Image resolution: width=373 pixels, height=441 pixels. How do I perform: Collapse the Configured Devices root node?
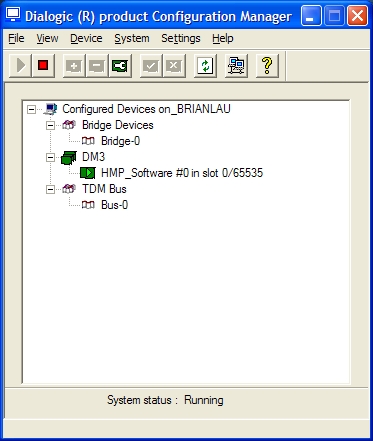click(31, 109)
